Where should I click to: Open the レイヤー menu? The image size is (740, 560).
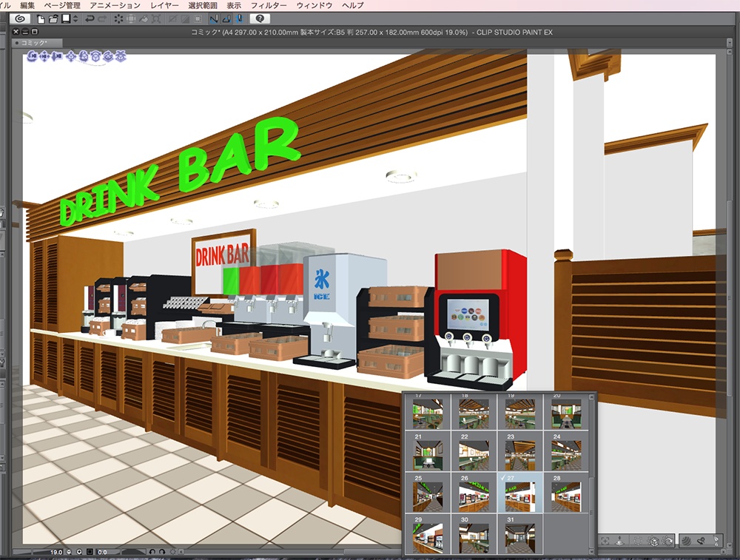(x=165, y=6)
